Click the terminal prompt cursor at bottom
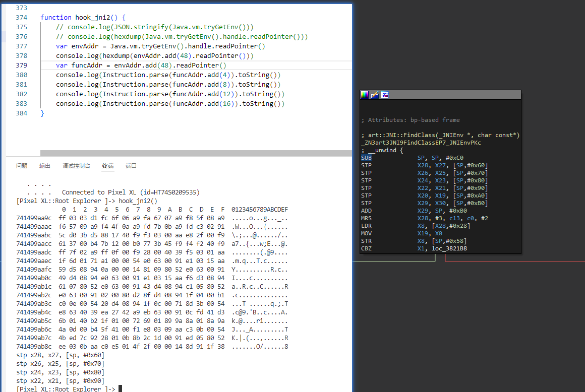Image resolution: width=585 pixels, height=392 pixels. coord(120,388)
